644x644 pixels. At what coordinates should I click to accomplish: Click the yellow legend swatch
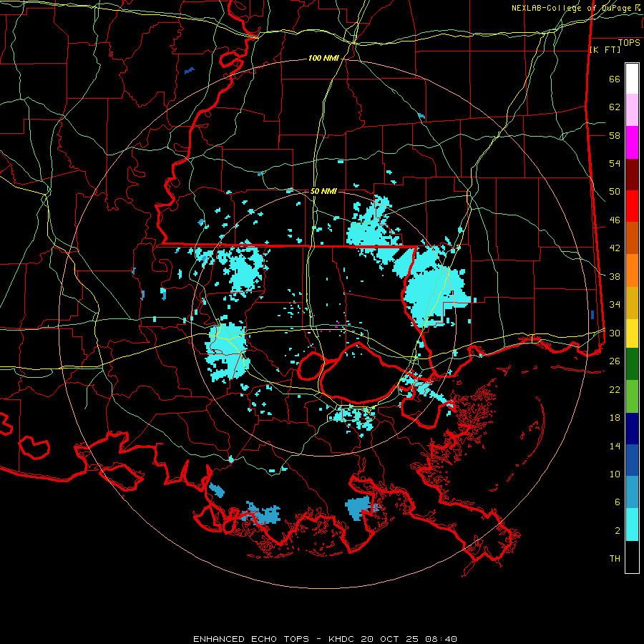coord(632,333)
